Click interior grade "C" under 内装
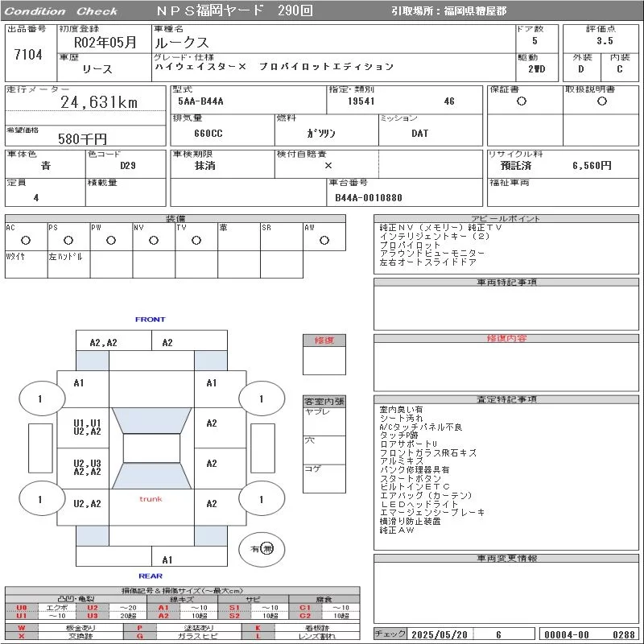 pyautogui.click(x=620, y=69)
